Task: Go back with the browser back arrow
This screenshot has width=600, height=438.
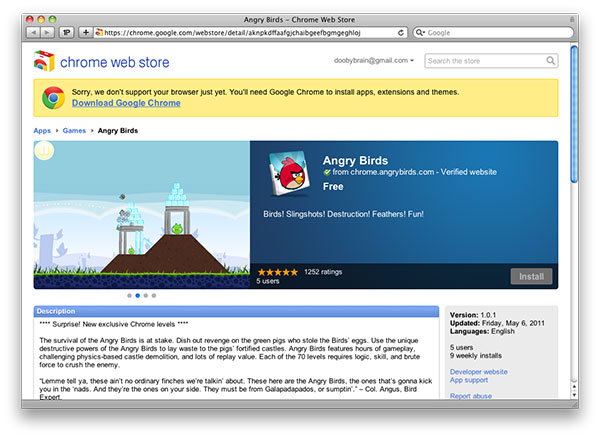Action: 34,33
